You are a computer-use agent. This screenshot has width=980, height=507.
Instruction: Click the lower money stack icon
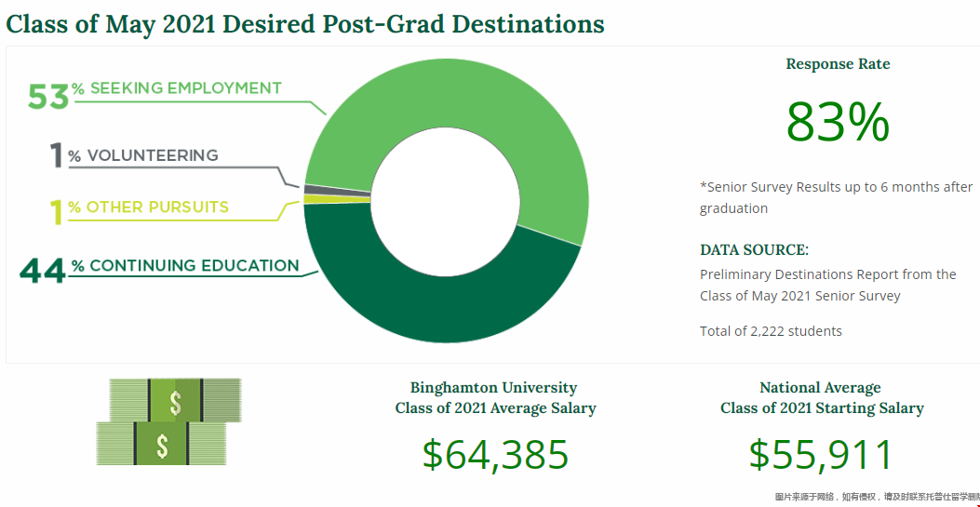pos(162,444)
